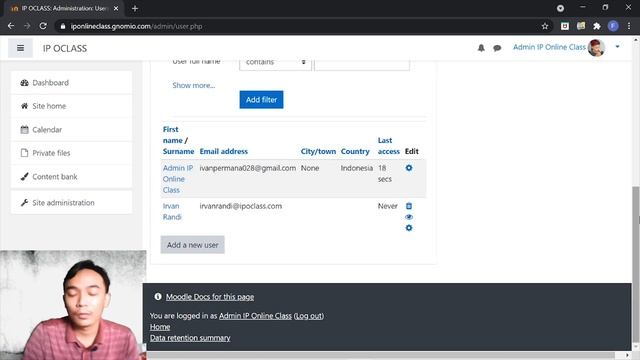Click Add a new user button

coord(192,245)
